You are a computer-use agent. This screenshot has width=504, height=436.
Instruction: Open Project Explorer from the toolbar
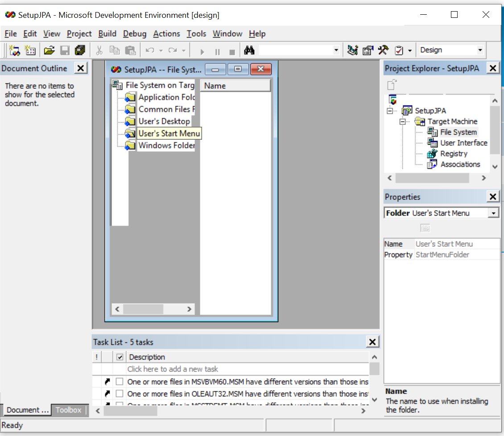(x=353, y=50)
